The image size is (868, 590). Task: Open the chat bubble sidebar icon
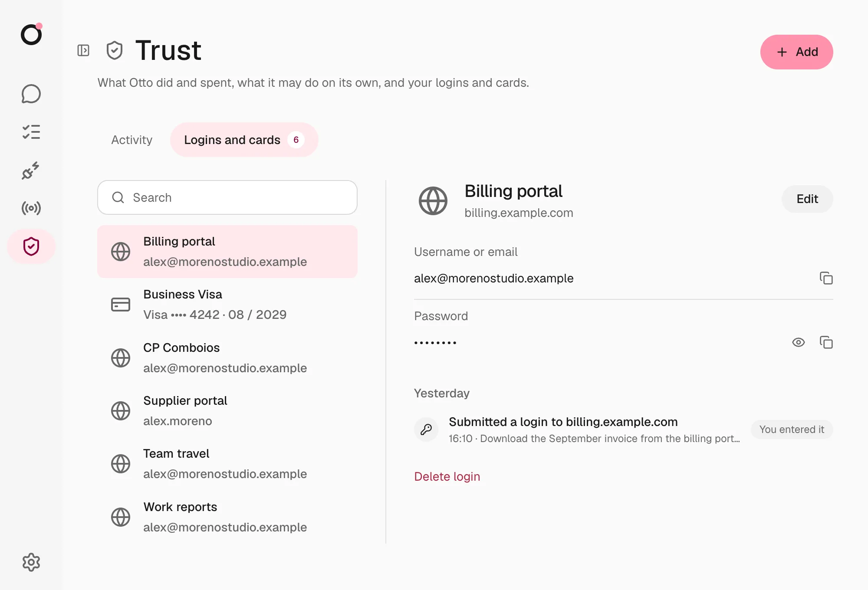(x=31, y=94)
